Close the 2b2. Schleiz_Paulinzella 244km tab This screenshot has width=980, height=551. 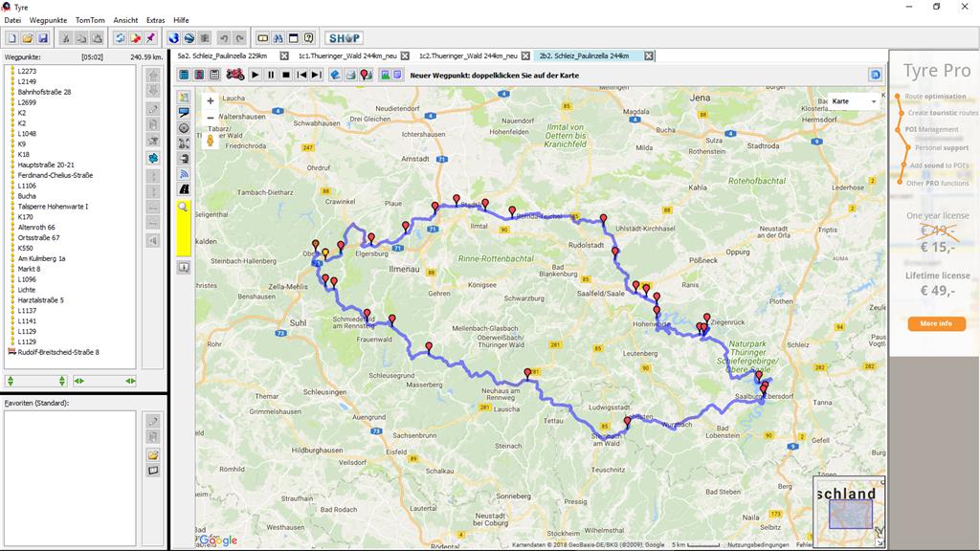(649, 55)
